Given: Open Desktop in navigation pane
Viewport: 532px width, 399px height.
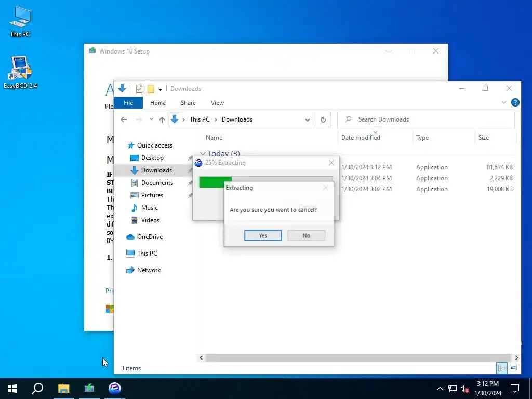Looking at the screenshot, I should pos(152,158).
